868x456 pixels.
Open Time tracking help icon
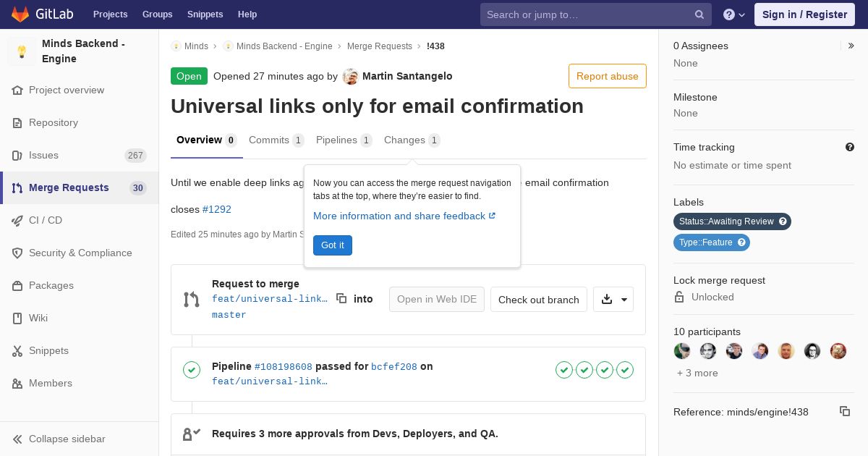850,147
